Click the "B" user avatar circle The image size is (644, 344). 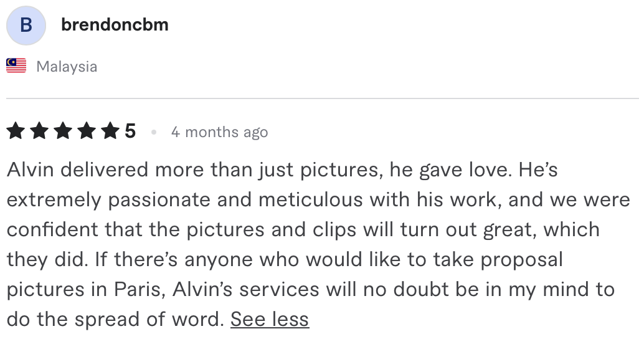pos(26,26)
